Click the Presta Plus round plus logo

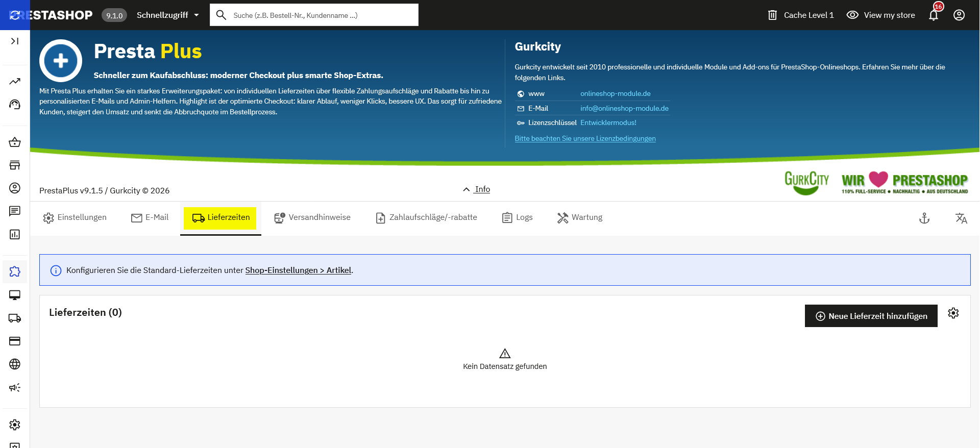61,61
